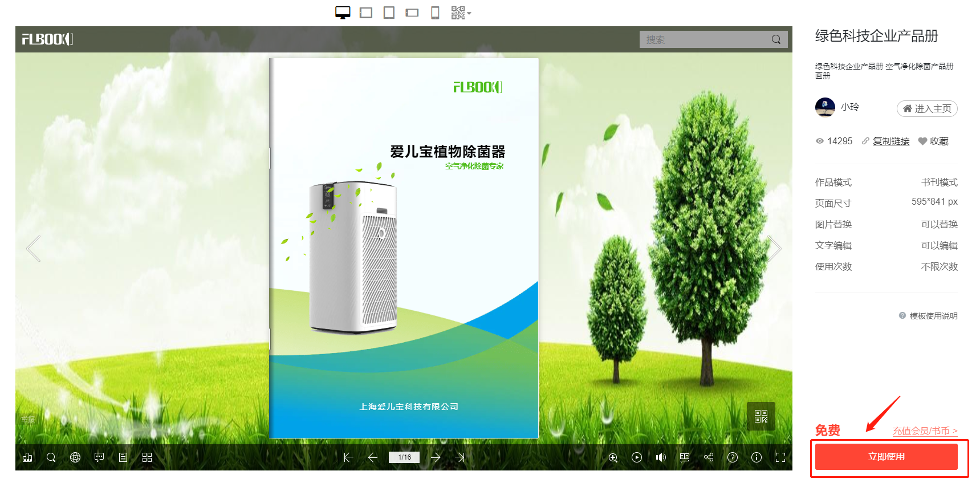Switch to desktop monitor preview mode

[343, 13]
